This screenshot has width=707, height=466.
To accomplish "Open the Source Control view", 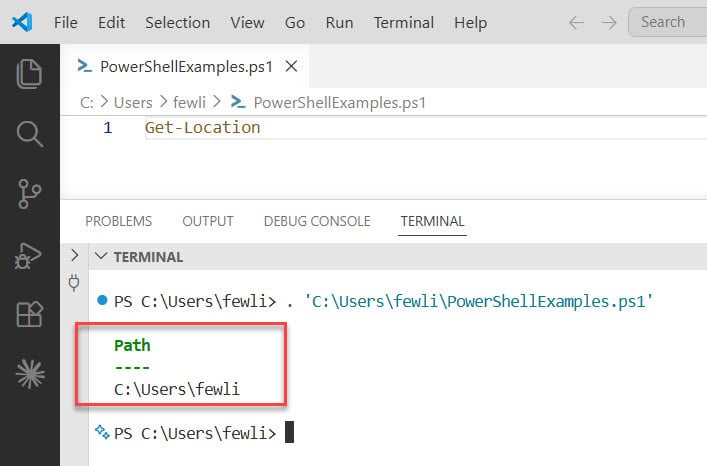I will 30,194.
